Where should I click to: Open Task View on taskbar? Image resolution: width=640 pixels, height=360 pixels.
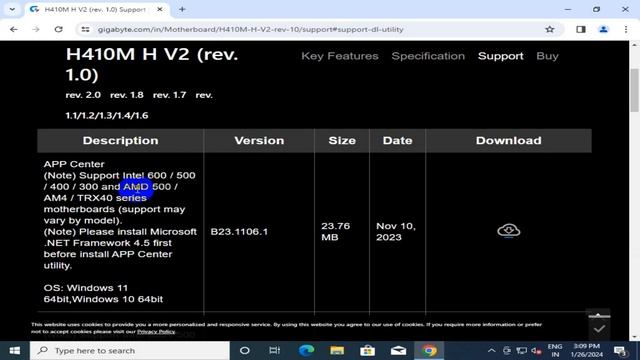tap(275, 351)
